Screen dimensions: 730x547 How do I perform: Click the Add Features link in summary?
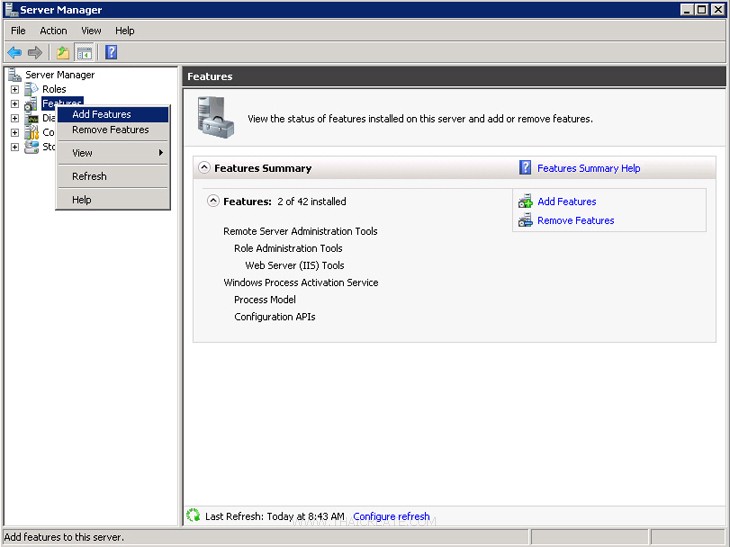click(567, 202)
